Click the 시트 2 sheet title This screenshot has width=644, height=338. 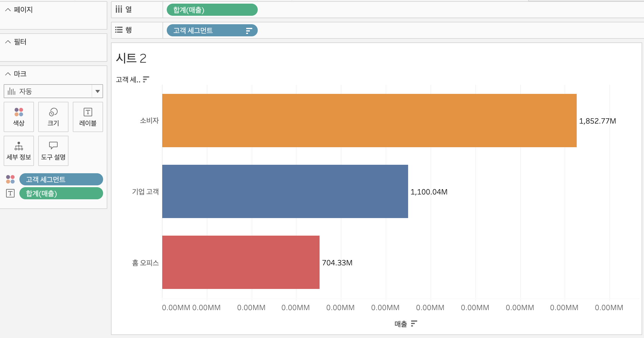[x=131, y=58]
